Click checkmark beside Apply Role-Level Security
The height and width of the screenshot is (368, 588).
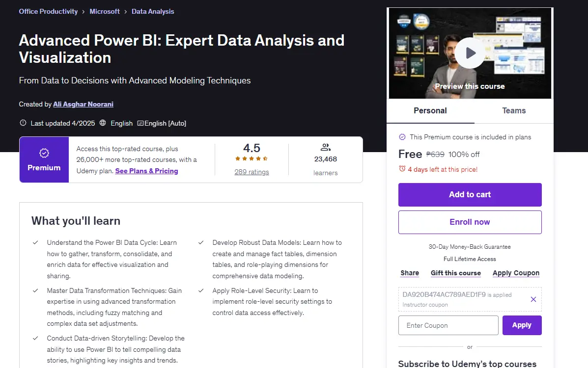click(x=201, y=290)
